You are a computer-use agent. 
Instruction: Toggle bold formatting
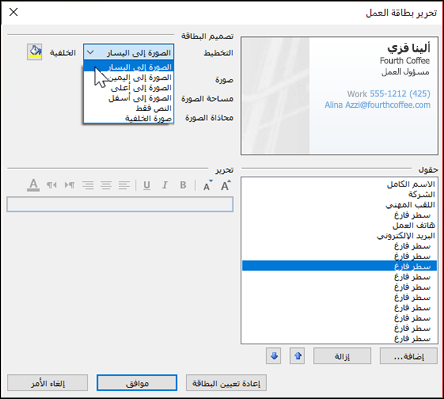183,185
